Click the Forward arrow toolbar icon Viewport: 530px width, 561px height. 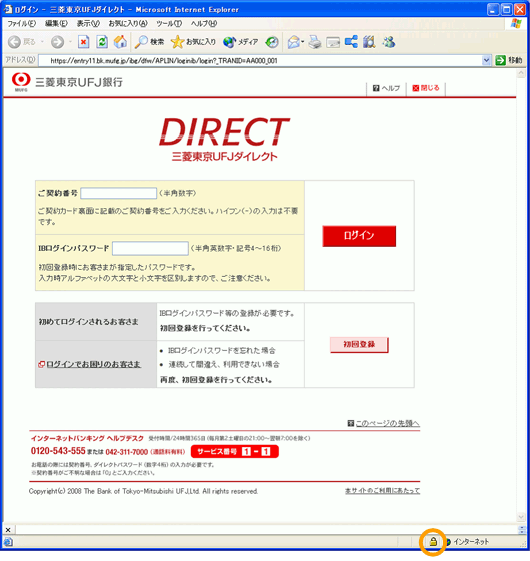[x=57, y=42]
